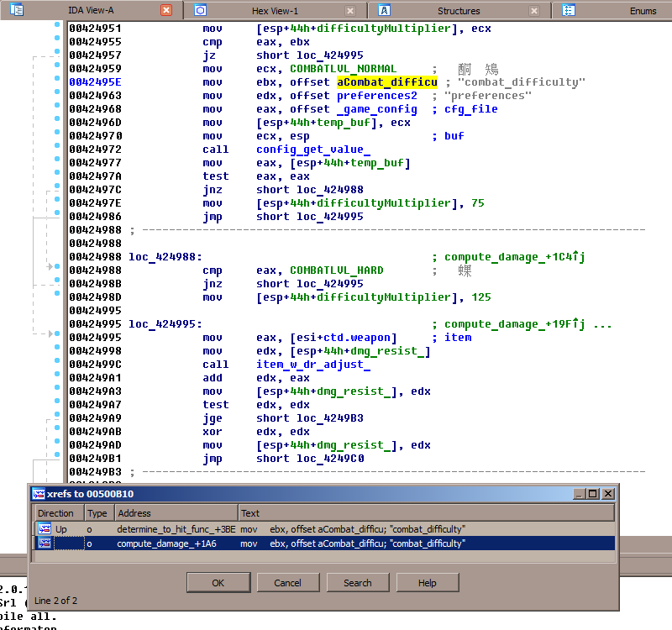Viewport: 672px width, 630px height.
Task: Sort xrefs by Type column
Action: pyautogui.click(x=99, y=513)
